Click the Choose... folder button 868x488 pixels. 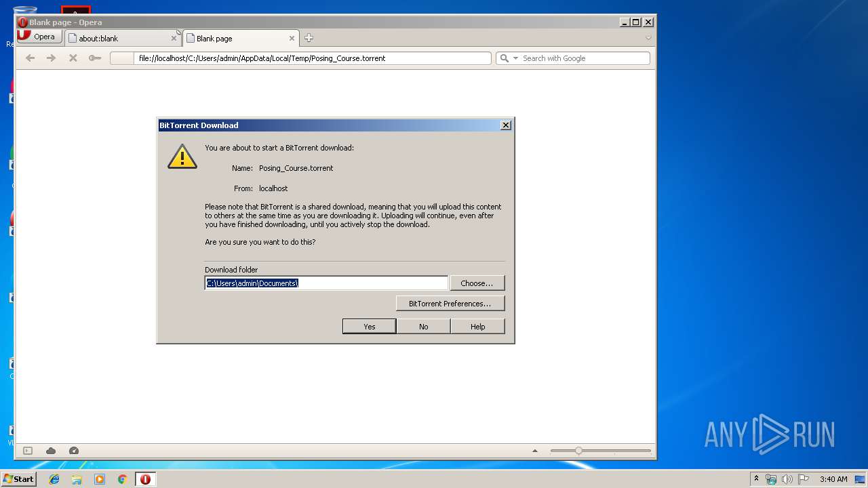pyautogui.click(x=477, y=283)
